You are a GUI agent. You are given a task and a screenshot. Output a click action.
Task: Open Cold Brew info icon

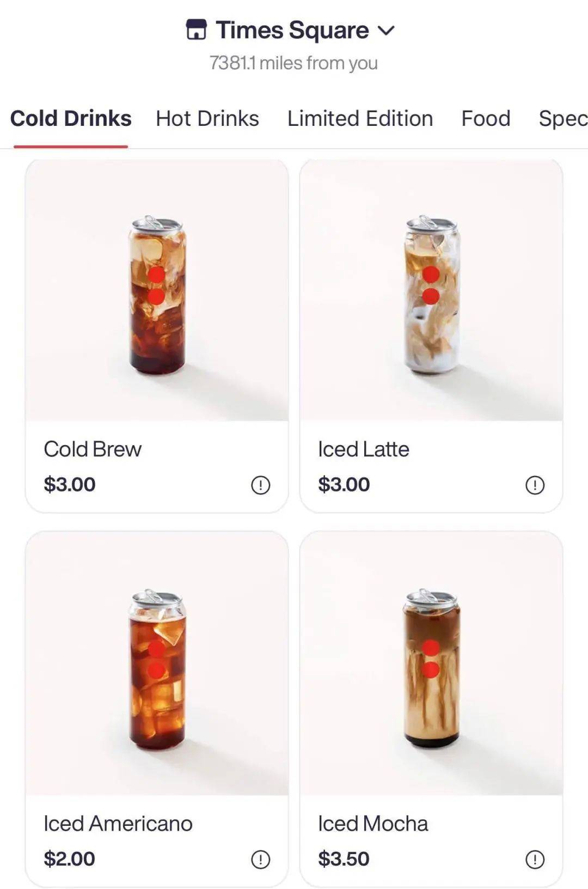pyautogui.click(x=260, y=484)
